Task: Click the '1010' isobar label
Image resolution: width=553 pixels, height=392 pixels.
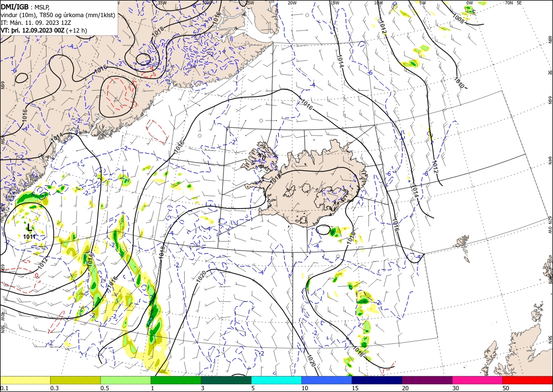Action: [x=460, y=82]
